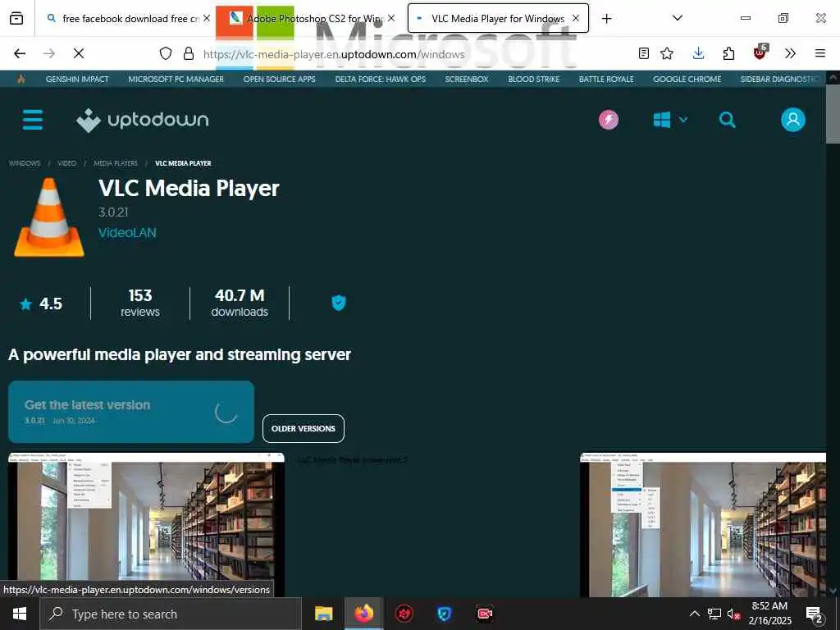View the 153 reviews count

(x=139, y=304)
